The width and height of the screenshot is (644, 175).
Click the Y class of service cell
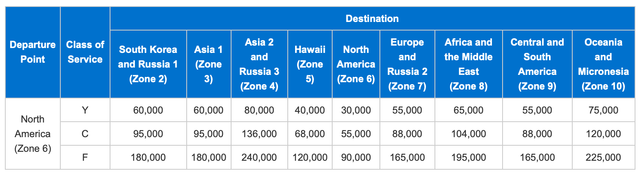(85, 110)
